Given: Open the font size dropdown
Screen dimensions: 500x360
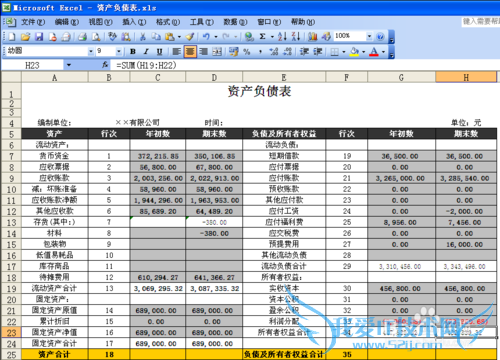Looking at the screenshot, I should click(x=119, y=51).
